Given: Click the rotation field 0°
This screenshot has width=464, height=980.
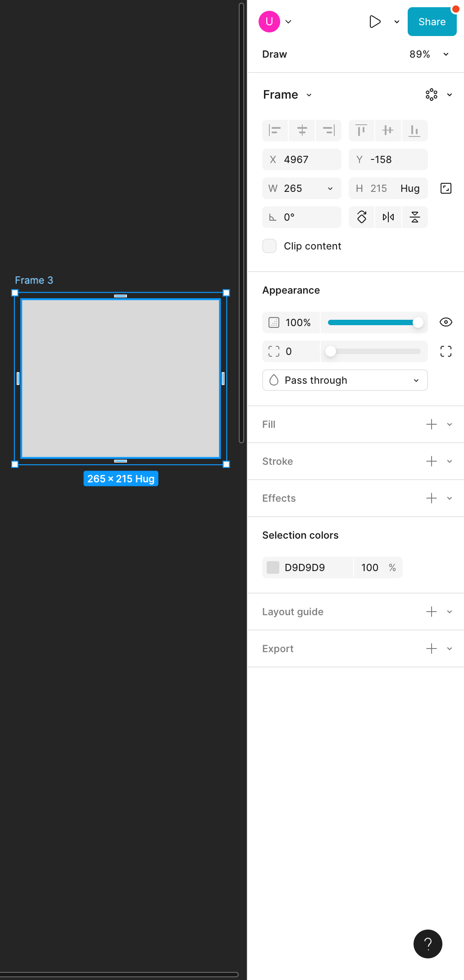Looking at the screenshot, I should 302,217.
